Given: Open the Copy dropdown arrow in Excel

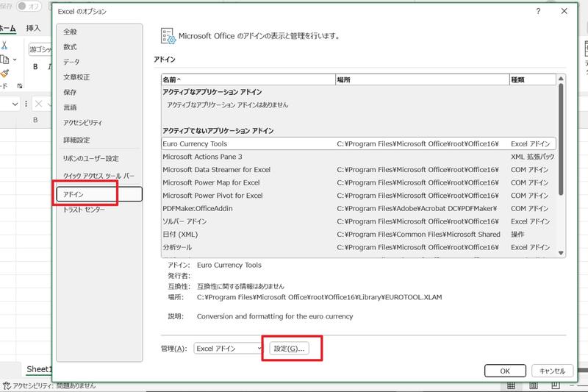Looking at the screenshot, I should coord(15,60).
